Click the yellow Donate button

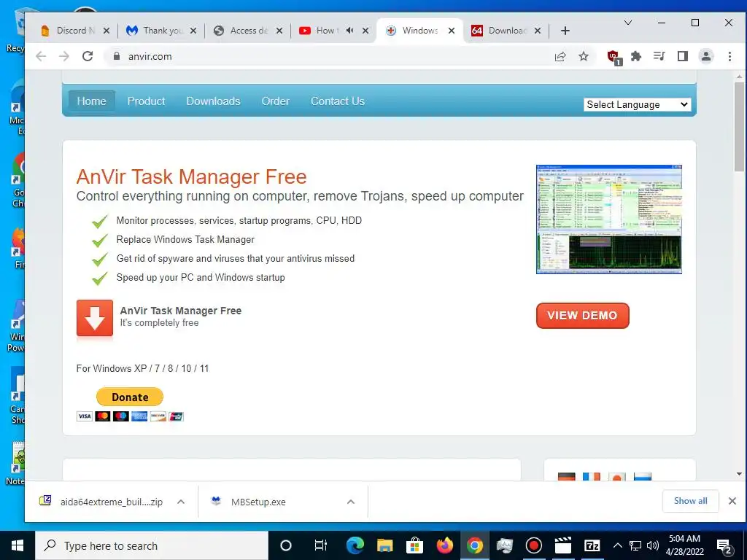[x=130, y=397]
